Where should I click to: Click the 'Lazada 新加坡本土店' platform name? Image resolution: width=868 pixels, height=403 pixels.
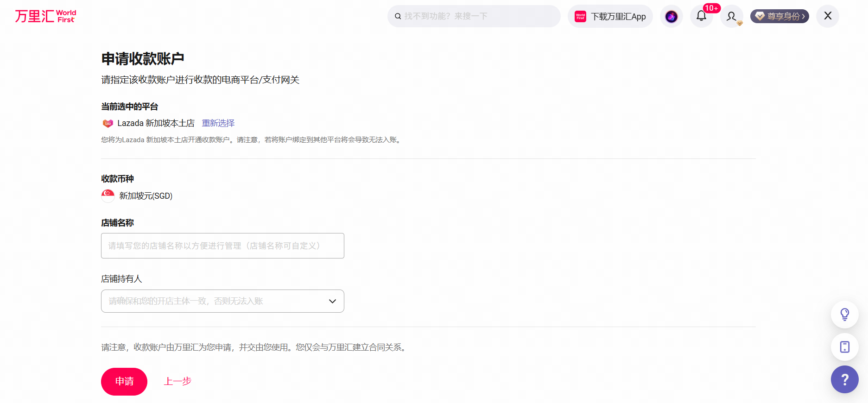156,123
